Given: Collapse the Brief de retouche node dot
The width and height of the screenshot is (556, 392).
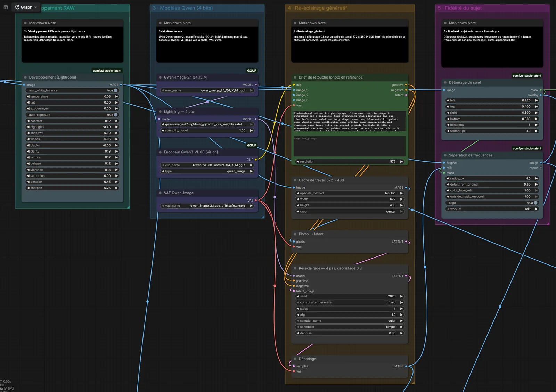Looking at the screenshot, I should coord(295,77).
